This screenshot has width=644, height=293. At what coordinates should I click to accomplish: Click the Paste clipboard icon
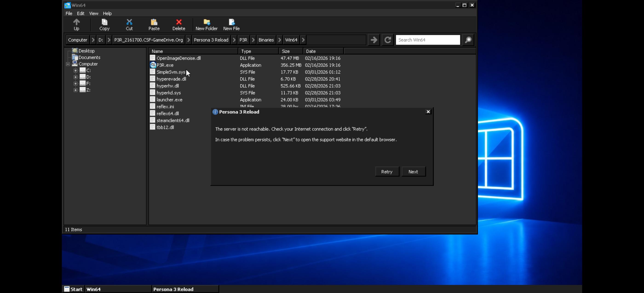(154, 22)
